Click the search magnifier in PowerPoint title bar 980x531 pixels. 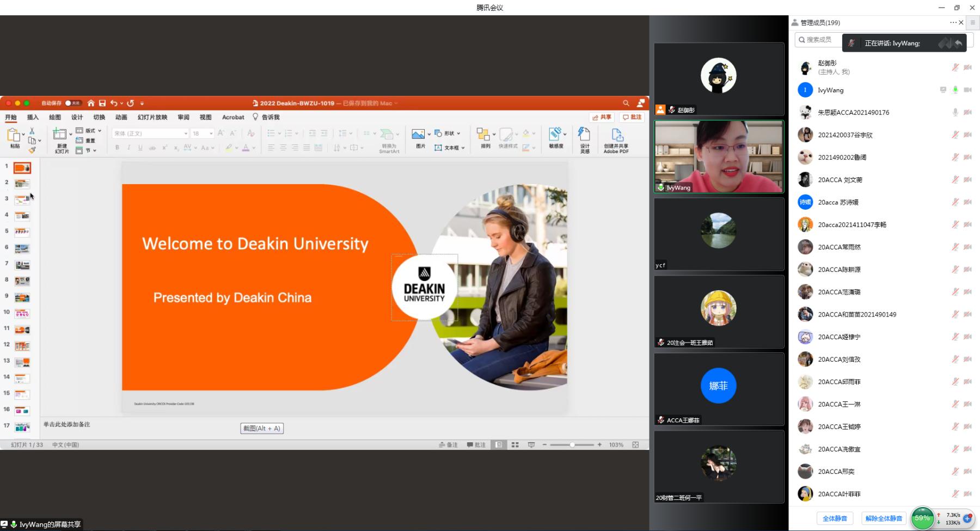626,103
